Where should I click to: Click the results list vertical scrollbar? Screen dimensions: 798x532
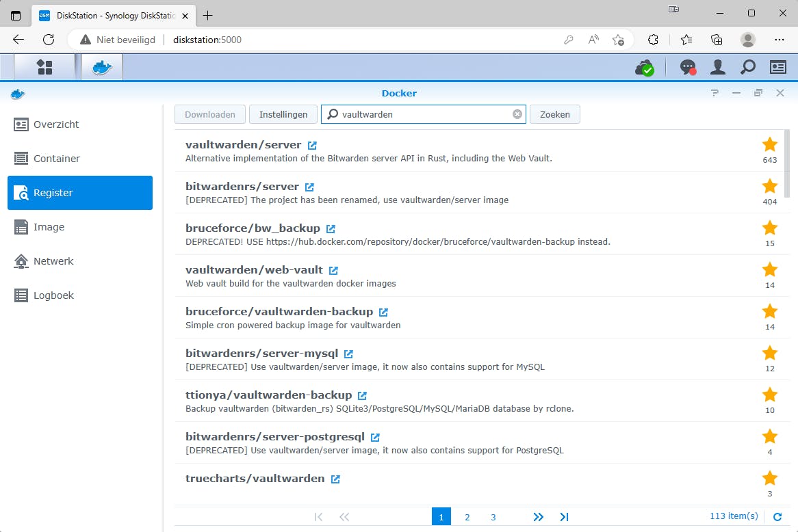(787, 163)
